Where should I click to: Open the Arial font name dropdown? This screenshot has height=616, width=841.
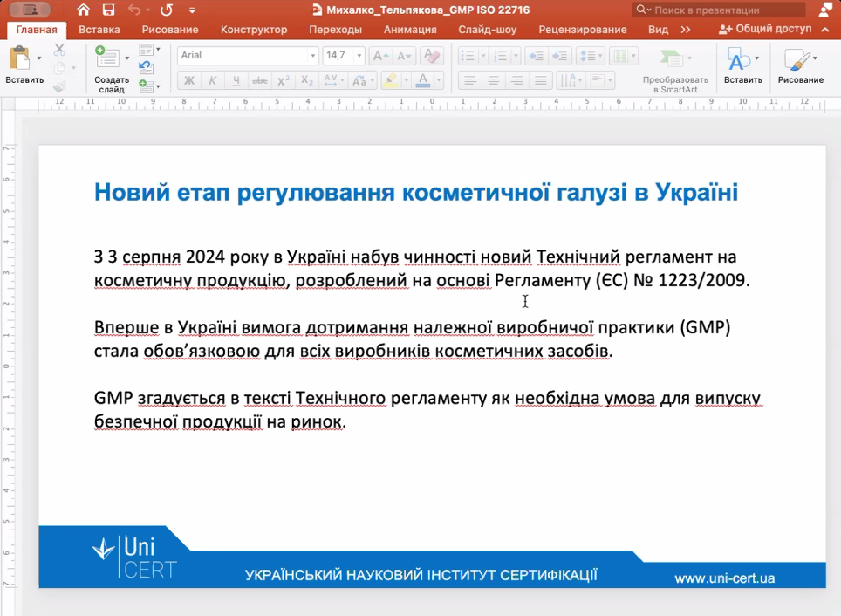pyautogui.click(x=313, y=56)
